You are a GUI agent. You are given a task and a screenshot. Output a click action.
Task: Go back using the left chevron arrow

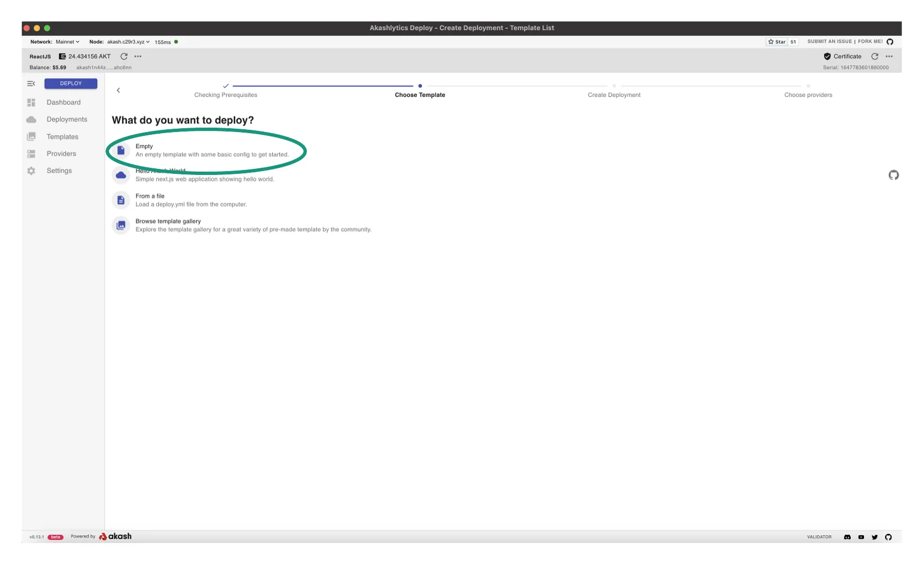pos(118,90)
